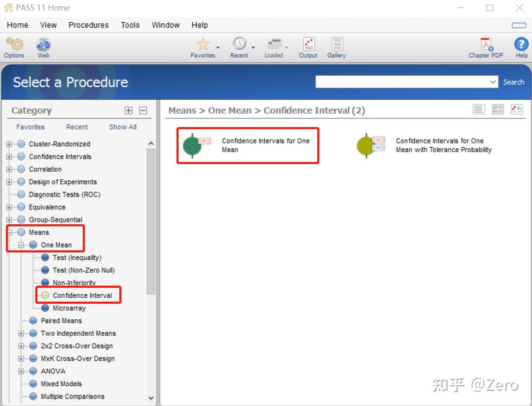
Task: Expand the Equivalence category
Action: coord(9,207)
